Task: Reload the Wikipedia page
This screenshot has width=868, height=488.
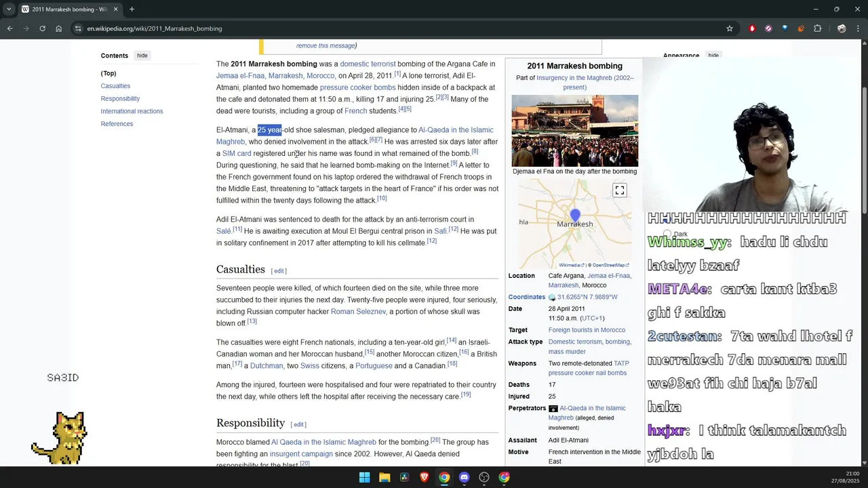Action: tap(42, 28)
